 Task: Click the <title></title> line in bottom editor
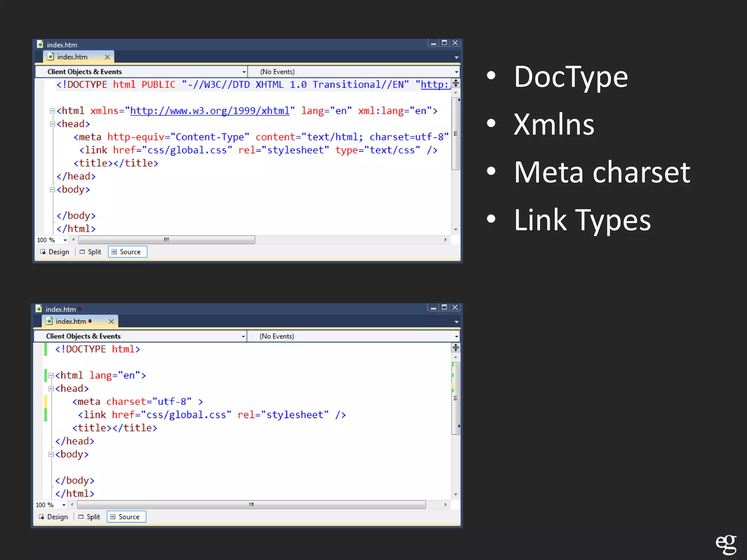(x=115, y=428)
